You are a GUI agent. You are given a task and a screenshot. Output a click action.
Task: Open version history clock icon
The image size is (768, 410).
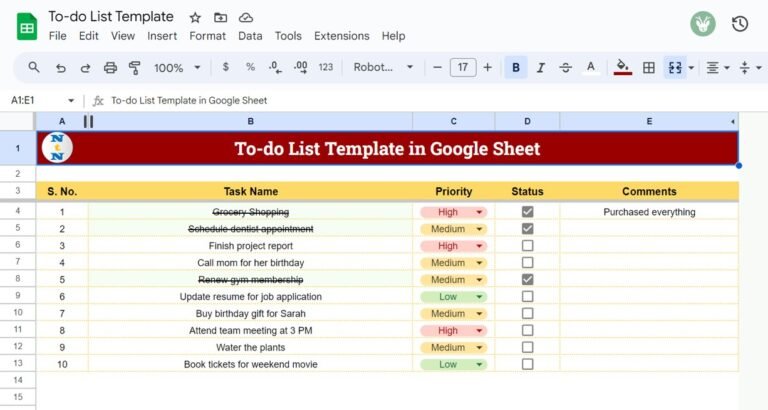click(740, 24)
